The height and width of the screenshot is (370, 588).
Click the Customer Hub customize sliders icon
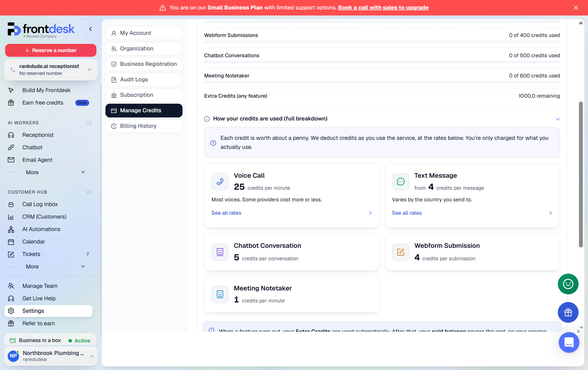pyautogui.click(x=89, y=192)
